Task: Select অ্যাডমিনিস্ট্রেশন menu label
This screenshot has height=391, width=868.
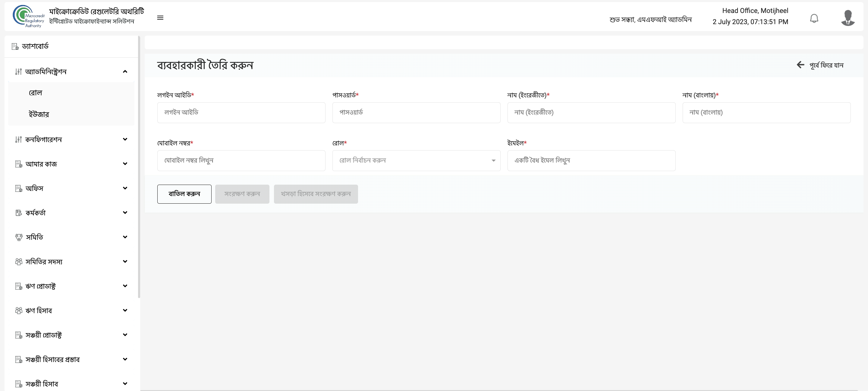Action: coord(46,72)
